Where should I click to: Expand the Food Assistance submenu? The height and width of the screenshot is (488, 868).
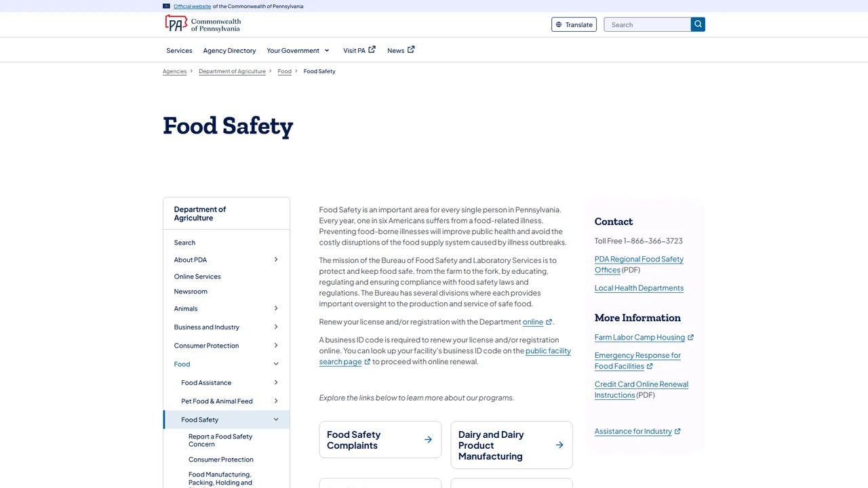[x=276, y=383]
